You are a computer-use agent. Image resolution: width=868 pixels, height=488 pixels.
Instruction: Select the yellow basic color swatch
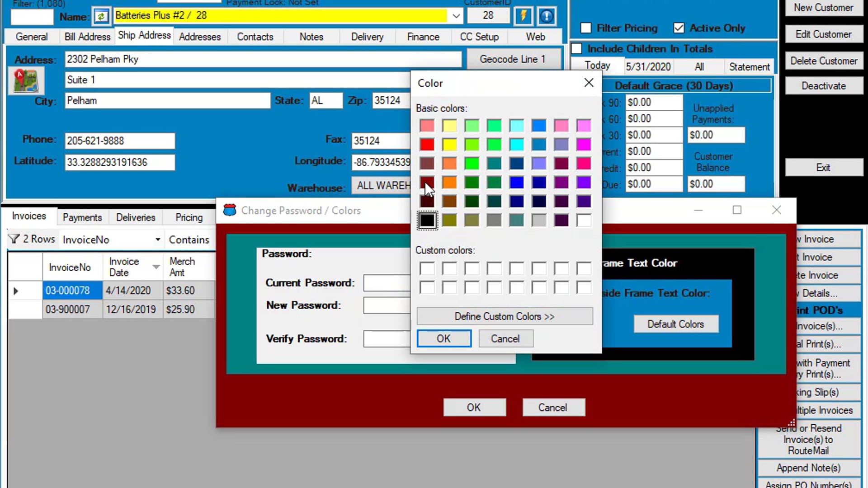(x=449, y=145)
